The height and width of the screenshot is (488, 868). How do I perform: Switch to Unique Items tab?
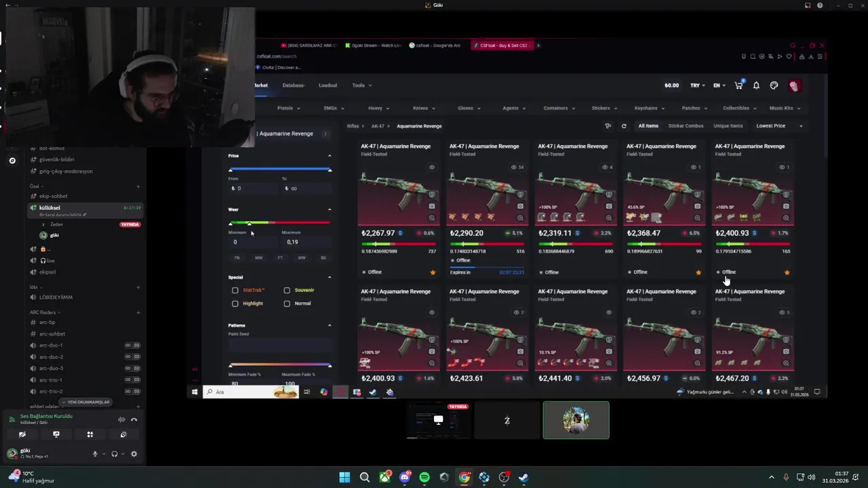(728, 126)
